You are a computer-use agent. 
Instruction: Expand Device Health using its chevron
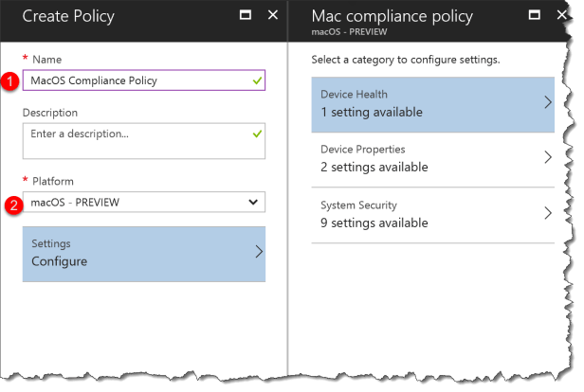tap(548, 102)
